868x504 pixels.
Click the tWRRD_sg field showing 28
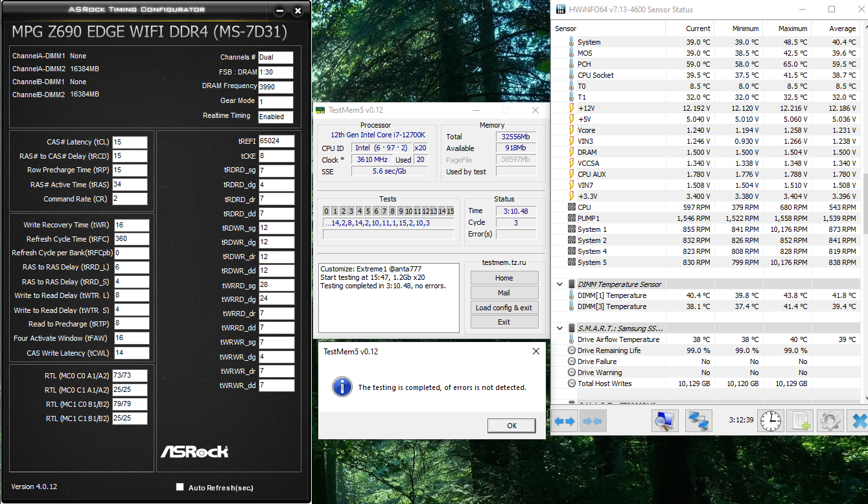(277, 285)
